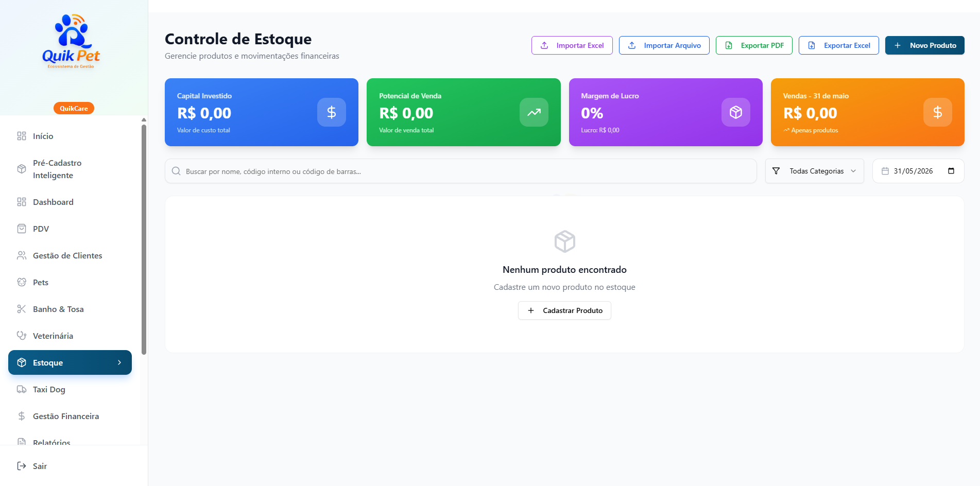The image size is (980, 486).
Task: Click the plus icon on Novo Produto
Action: click(x=898, y=45)
